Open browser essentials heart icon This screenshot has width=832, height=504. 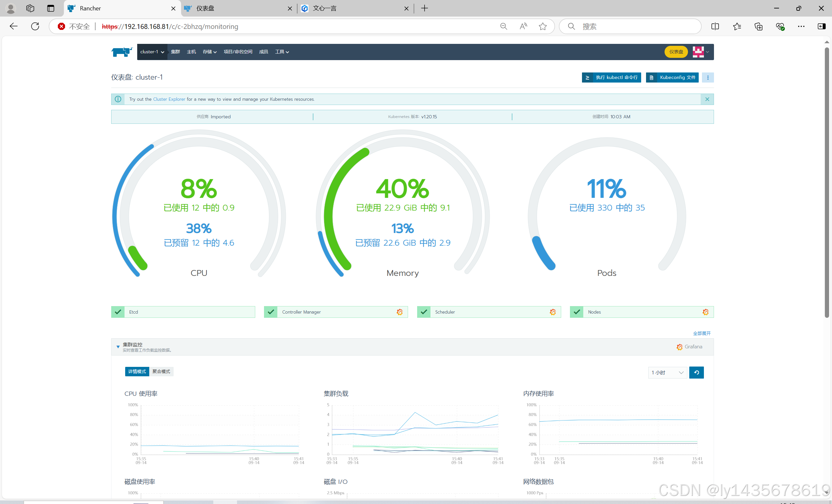(780, 26)
